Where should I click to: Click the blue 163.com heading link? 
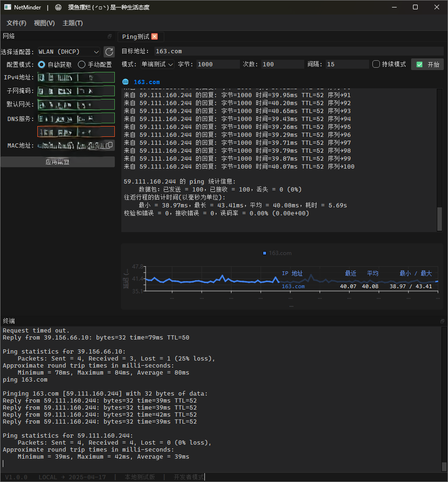tap(147, 82)
